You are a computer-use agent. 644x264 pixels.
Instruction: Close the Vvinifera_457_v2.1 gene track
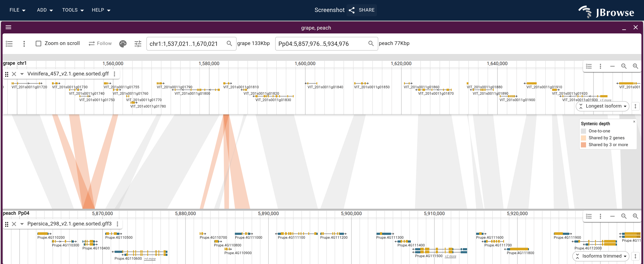(x=14, y=74)
